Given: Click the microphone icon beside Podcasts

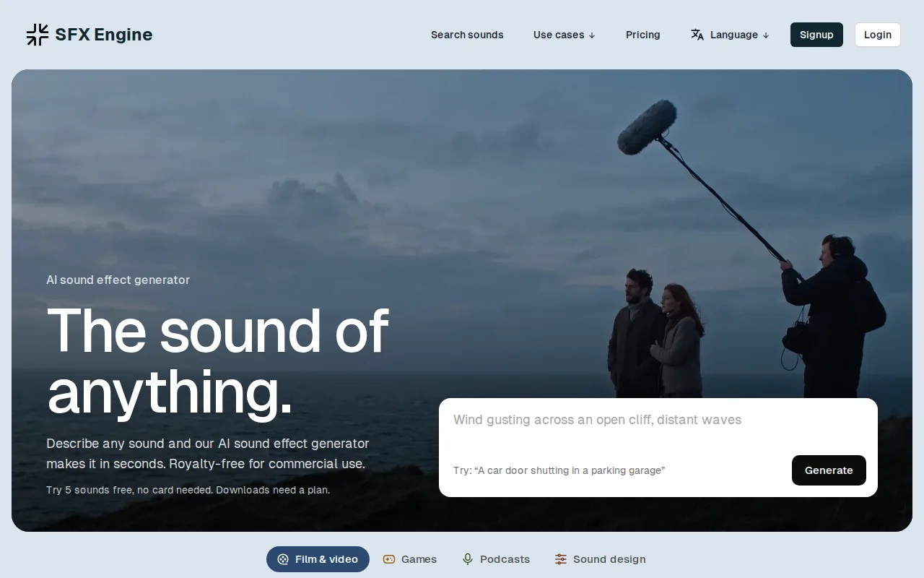Looking at the screenshot, I should [468, 559].
